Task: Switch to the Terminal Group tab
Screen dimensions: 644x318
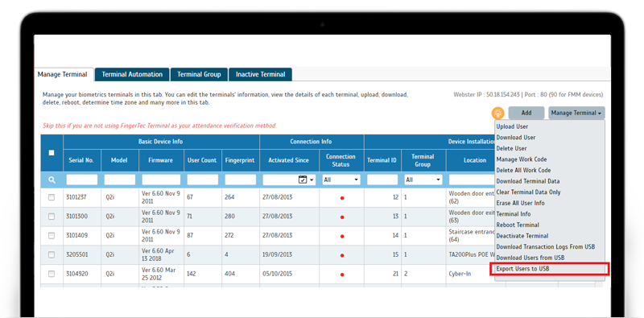Action: coord(199,74)
